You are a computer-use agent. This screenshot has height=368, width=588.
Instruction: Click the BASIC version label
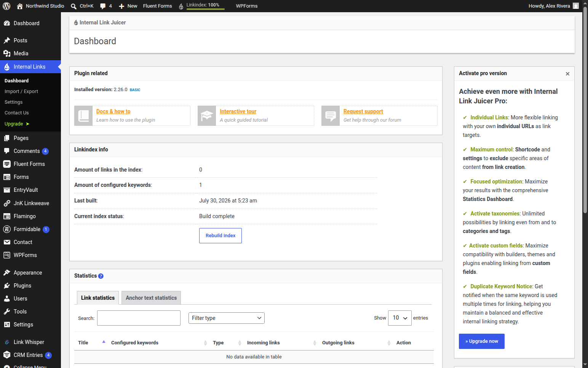pyautogui.click(x=135, y=90)
